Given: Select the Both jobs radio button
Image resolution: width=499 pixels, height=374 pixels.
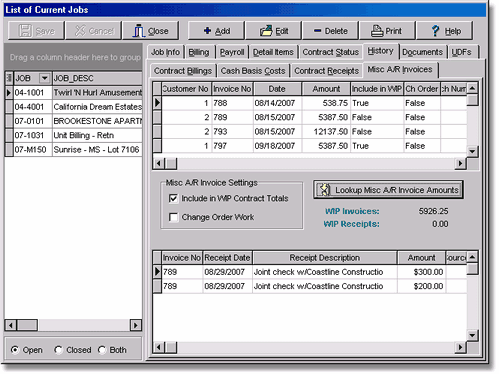Looking at the screenshot, I should 102,350.
